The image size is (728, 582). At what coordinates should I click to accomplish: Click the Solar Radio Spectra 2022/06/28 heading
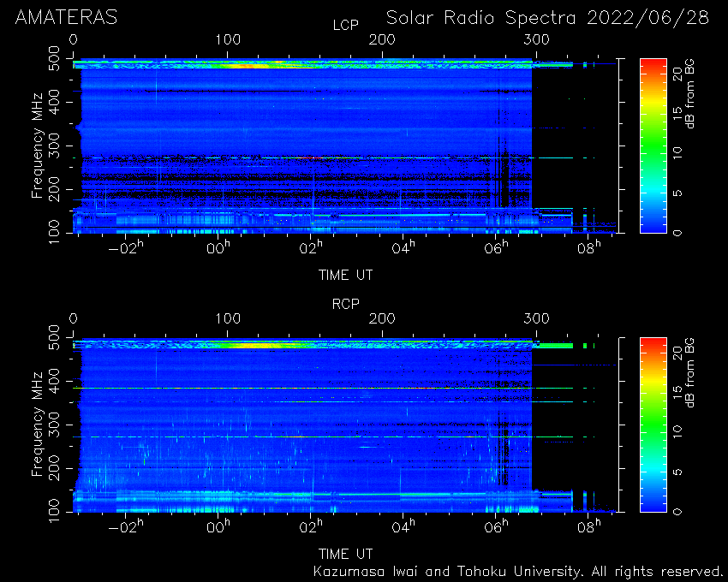click(x=547, y=18)
